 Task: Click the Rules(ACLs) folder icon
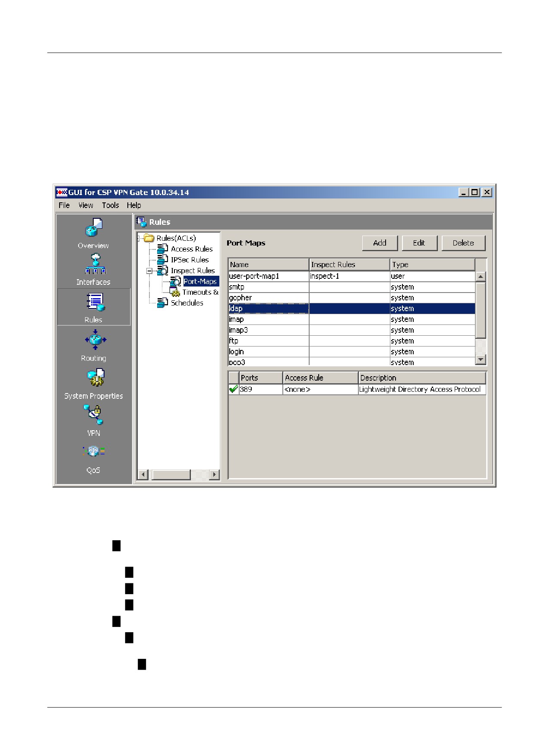coord(149,238)
